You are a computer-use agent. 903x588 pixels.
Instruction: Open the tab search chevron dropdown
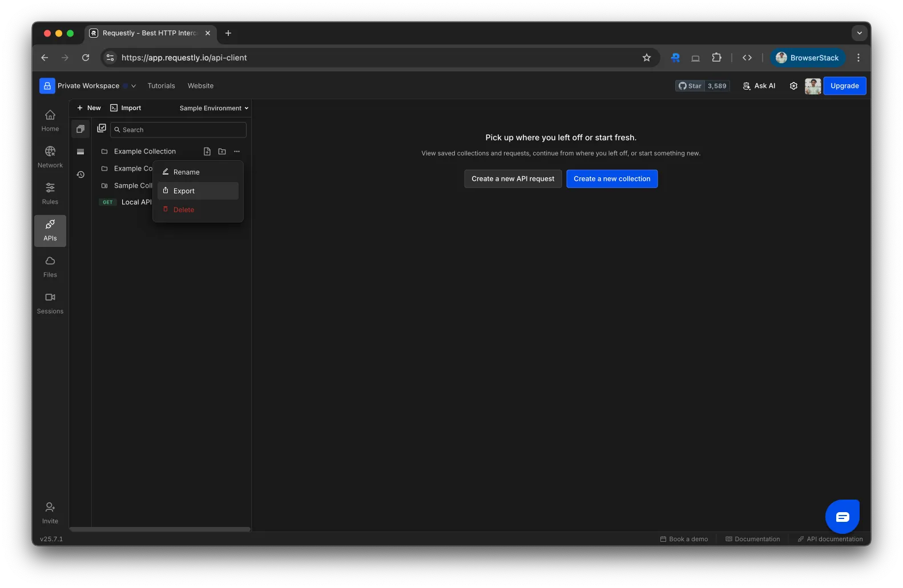click(x=859, y=33)
